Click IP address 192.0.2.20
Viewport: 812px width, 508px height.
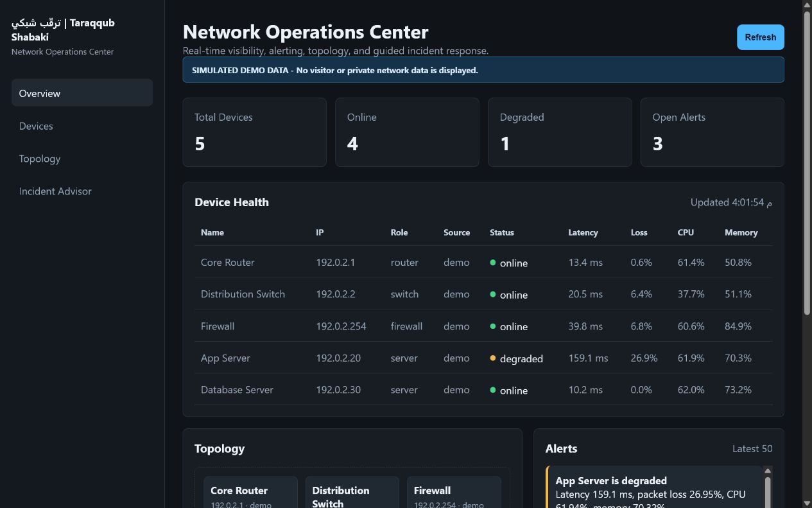click(338, 358)
